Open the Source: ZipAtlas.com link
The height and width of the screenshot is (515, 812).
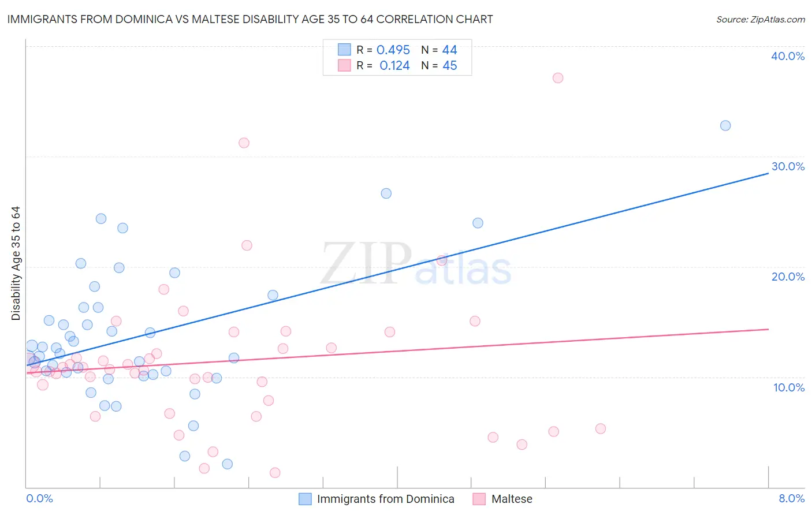pyautogui.click(x=761, y=19)
